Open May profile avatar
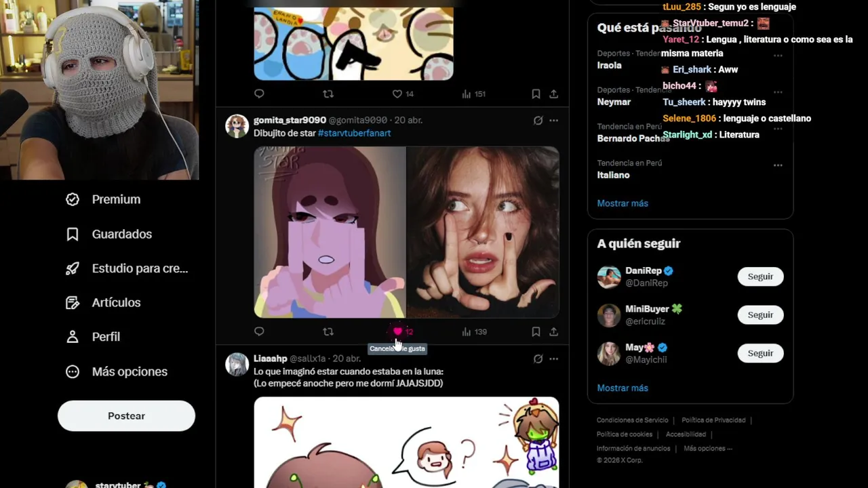868x488 pixels. point(609,353)
